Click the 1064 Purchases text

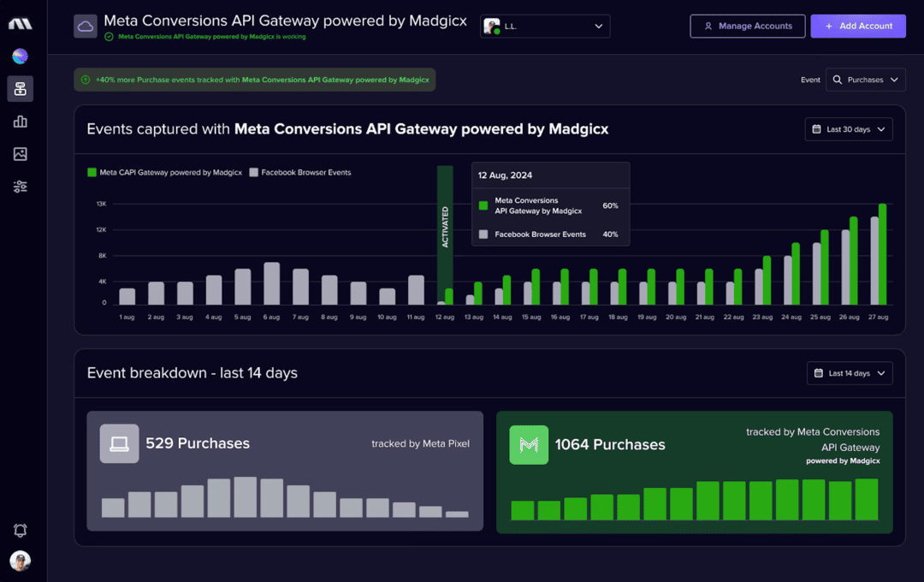coord(610,444)
